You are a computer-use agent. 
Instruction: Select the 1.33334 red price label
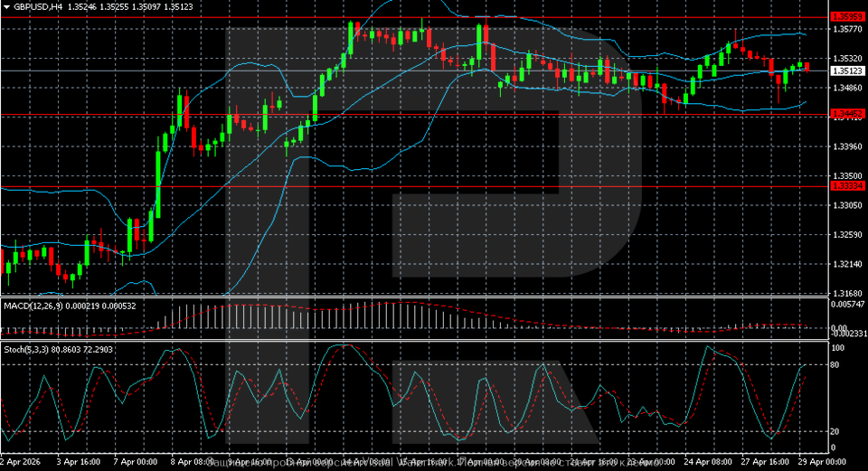click(847, 186)
